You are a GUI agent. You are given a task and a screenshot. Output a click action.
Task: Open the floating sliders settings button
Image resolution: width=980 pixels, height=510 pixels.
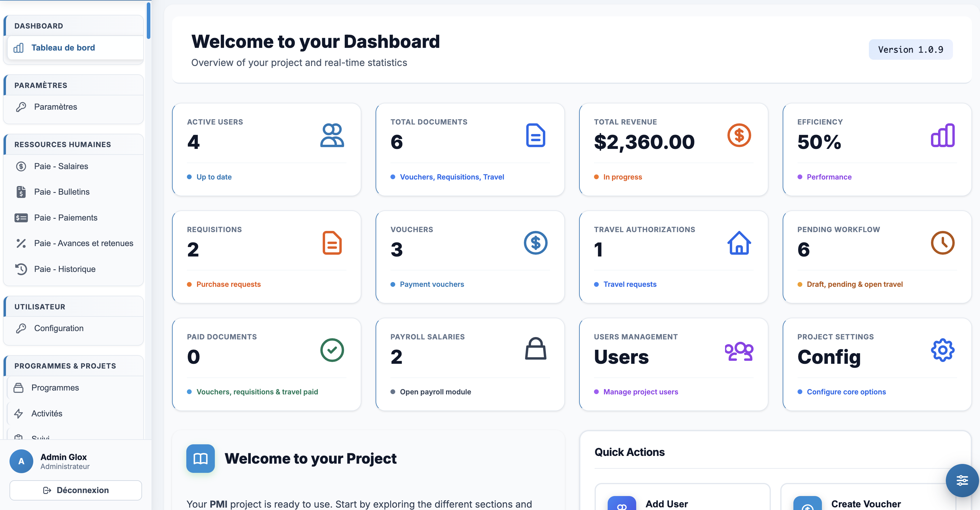(x=962, y=480)
